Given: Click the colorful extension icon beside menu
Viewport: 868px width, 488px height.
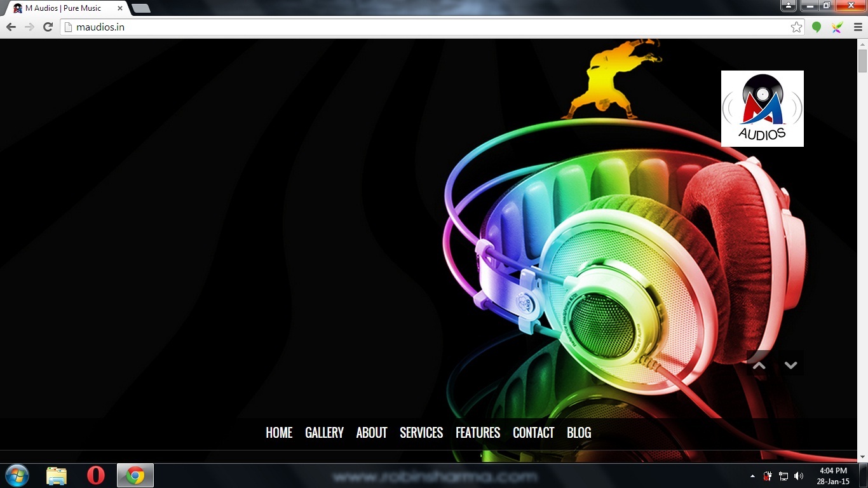Looking at the screenshot, I should (837, 27).
